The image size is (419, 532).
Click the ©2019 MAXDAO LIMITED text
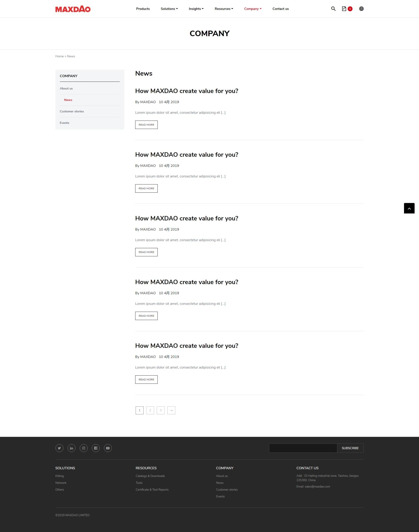[72, 515]
